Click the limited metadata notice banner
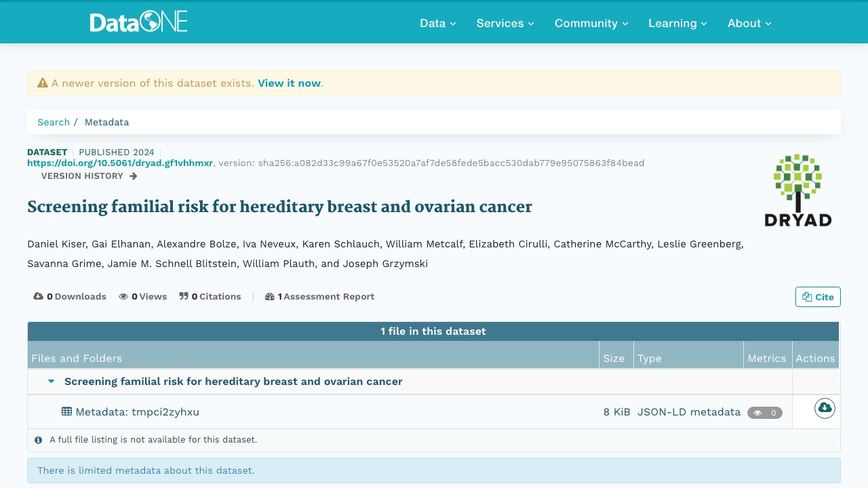 pos(434,470)
